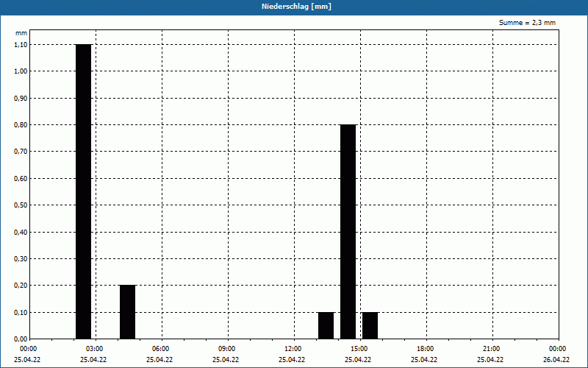Click the 03:00 time label
The height and width of the screenshot is (368, 588).
pos(95,349)
